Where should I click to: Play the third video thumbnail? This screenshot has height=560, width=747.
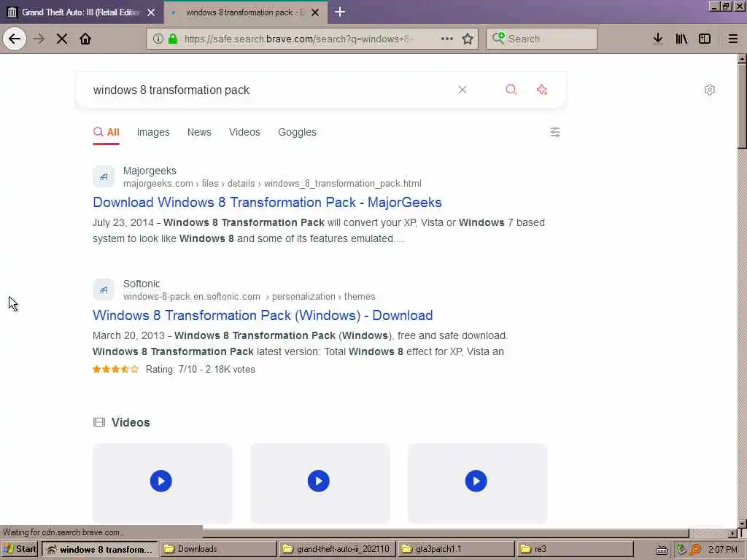pyautogui.click(x=477, y=482)
